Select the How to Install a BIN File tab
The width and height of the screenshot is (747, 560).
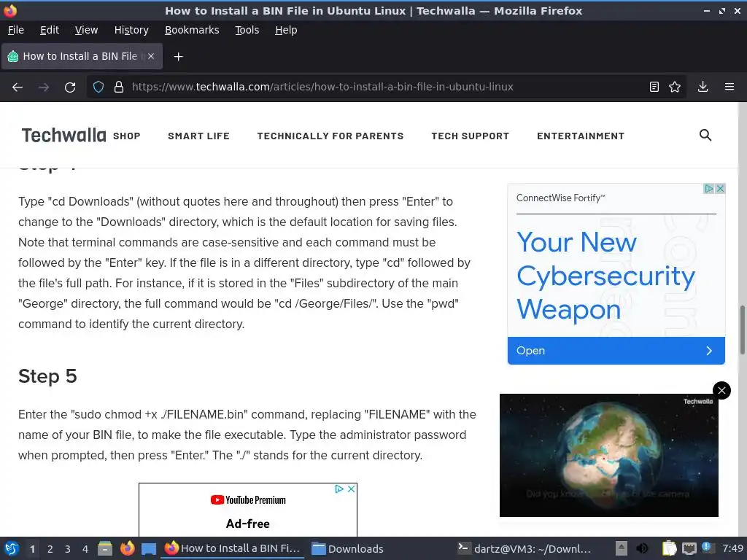(82, 56)
